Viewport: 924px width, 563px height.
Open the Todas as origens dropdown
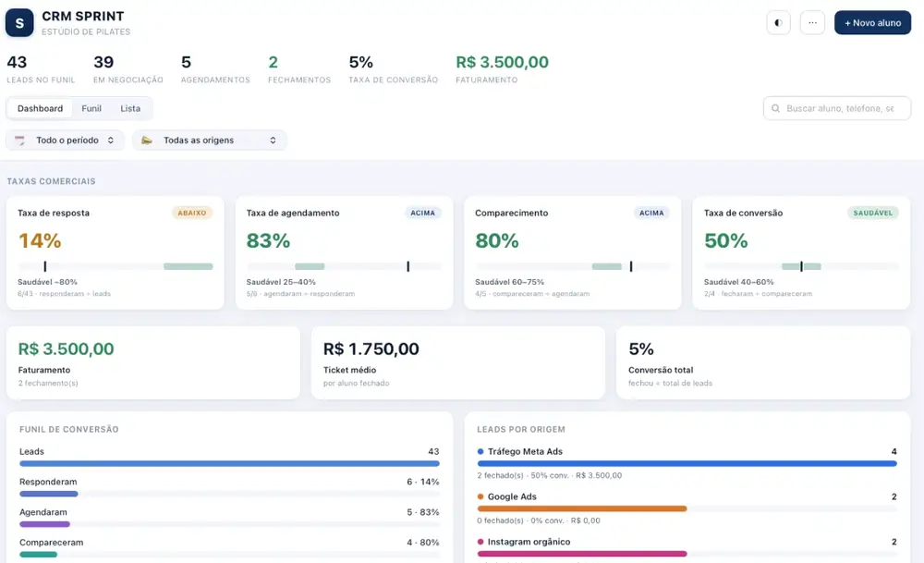tap(210, 141)
